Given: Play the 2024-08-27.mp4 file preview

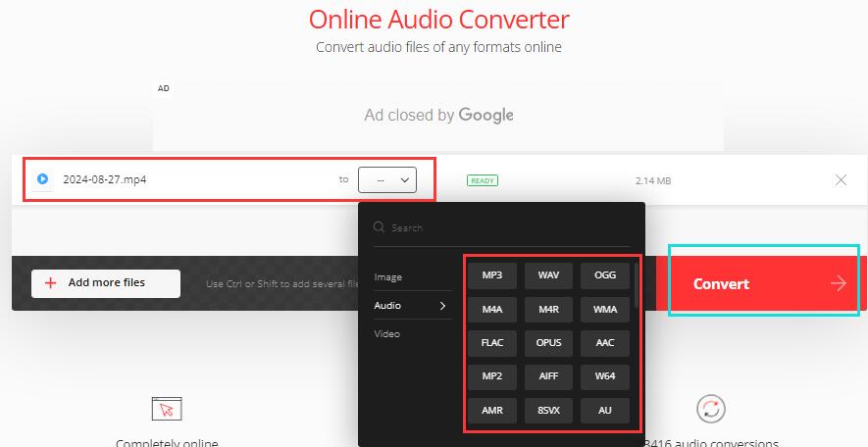Looking at the screenshot, I should click(42, 179).
